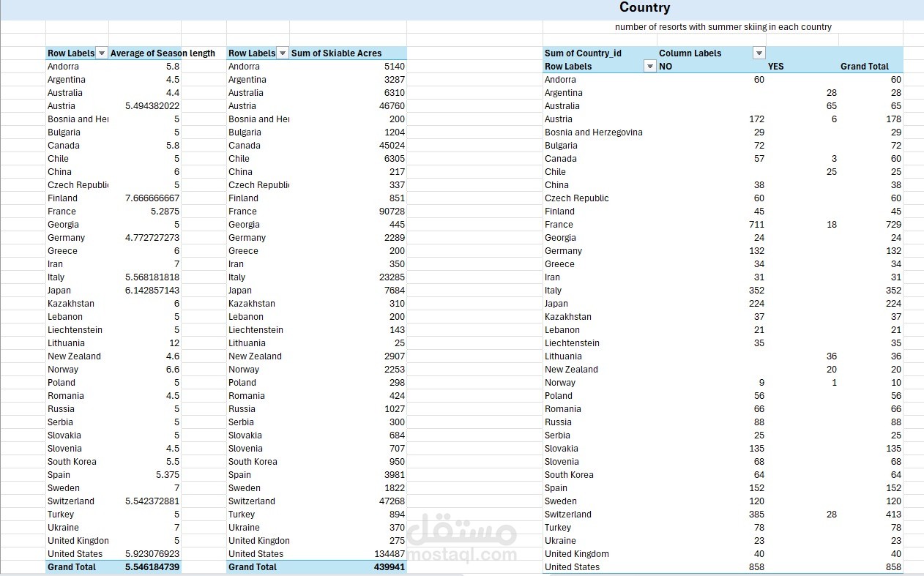Select the Country title header cell
The image size is (924, 576).
[x=644, y=8]
